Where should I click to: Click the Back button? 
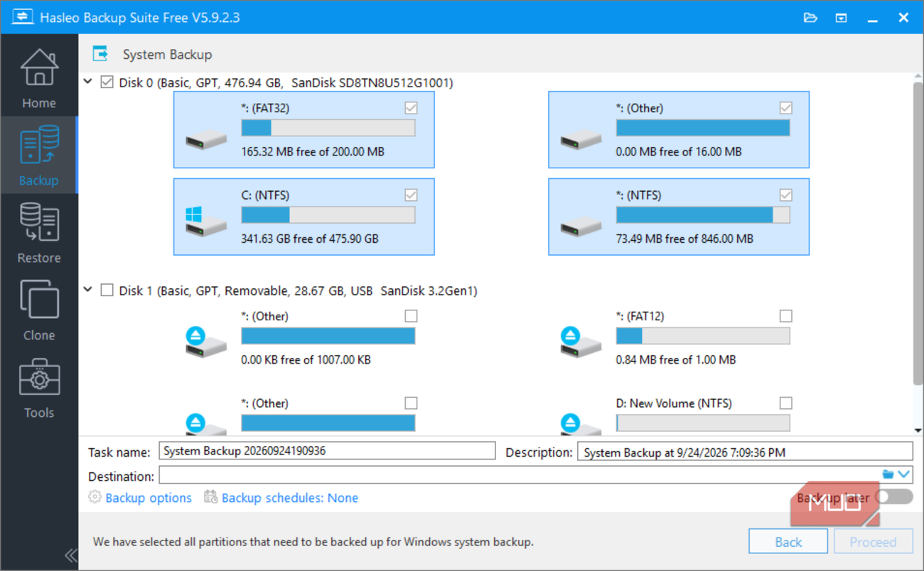[x=788, y=542]
